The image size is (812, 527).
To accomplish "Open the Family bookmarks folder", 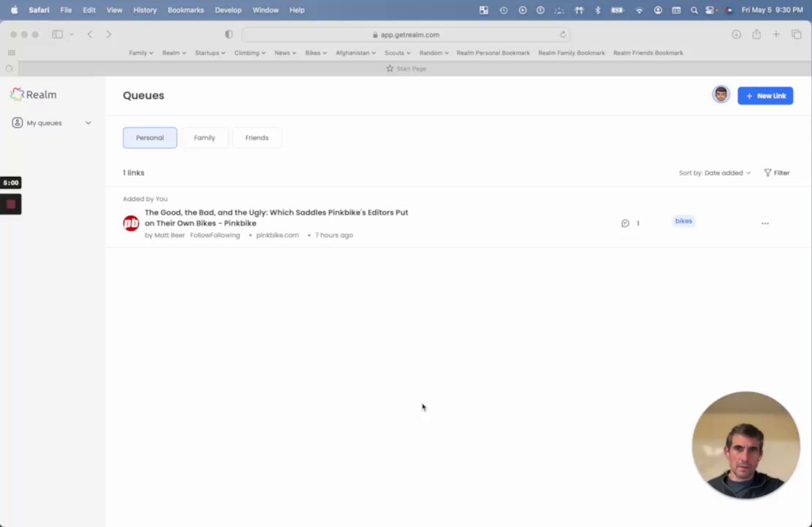I will tap(141, 53).
